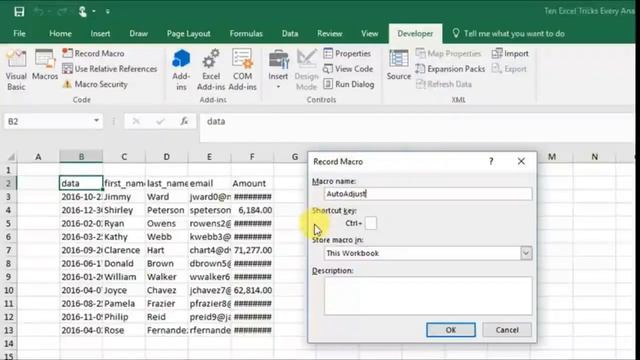Click the dialog Help question mark
Screen dimensions: 640x360
click(x=491, y=162)
